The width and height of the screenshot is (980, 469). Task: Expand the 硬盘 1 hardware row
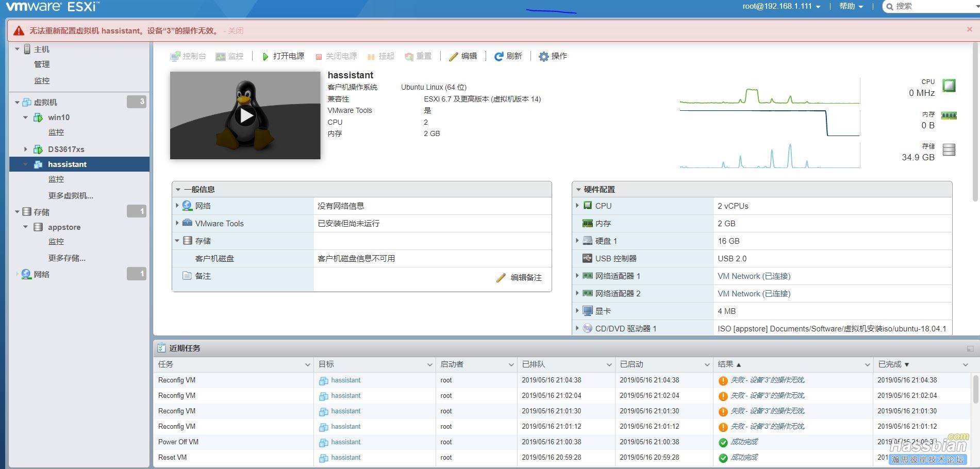click(x=577, y=241)
